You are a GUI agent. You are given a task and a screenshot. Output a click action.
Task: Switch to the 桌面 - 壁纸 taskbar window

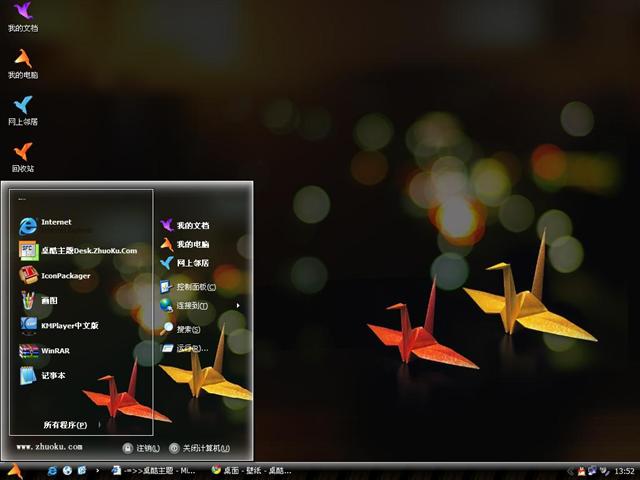coord(251,471)
